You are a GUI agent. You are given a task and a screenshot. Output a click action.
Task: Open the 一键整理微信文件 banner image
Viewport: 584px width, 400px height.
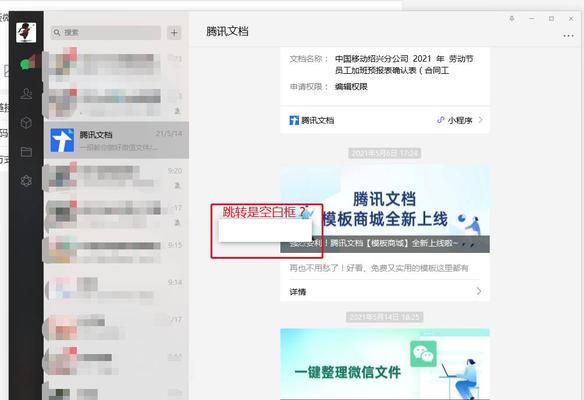click(x=385, y=364)
